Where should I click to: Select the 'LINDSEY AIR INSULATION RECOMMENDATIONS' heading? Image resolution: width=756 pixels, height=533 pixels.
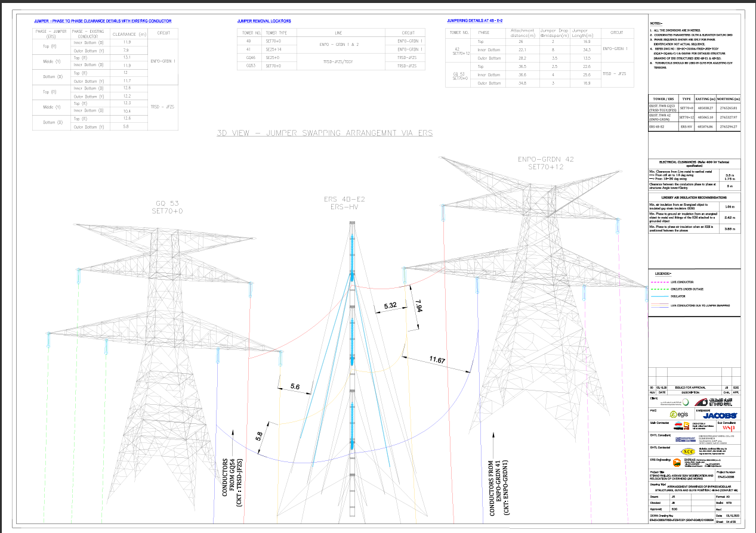(695, 197)
